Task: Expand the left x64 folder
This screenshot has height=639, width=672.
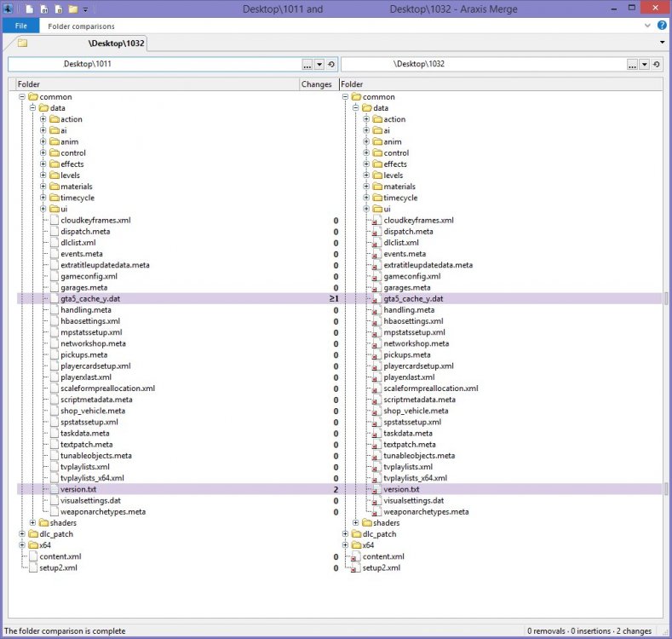Action: 22,545
